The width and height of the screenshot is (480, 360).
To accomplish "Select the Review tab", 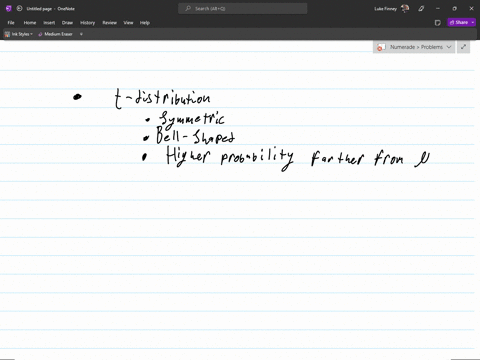I will click(110, 23).
